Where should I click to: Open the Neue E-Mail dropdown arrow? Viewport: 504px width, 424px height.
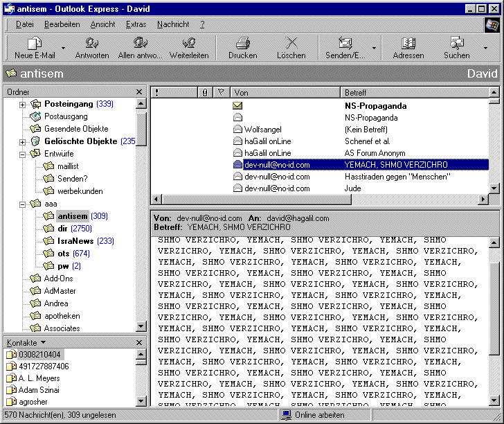click(x=63, y=48)
